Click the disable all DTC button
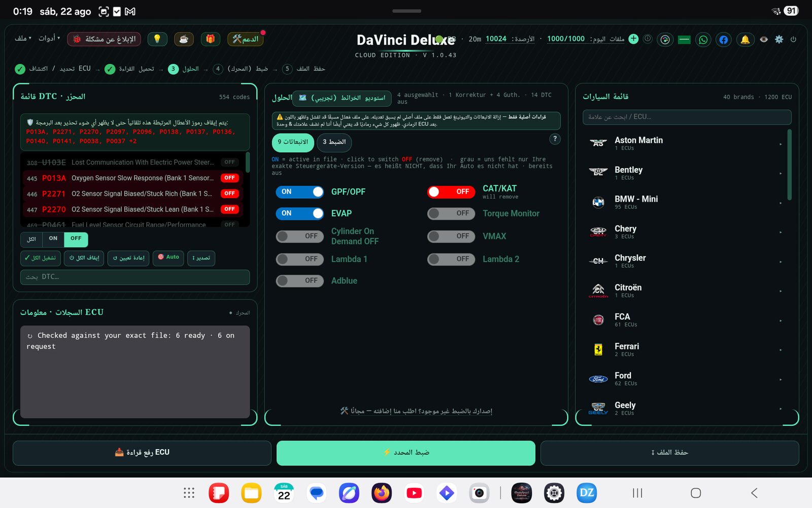 point(84,258)
